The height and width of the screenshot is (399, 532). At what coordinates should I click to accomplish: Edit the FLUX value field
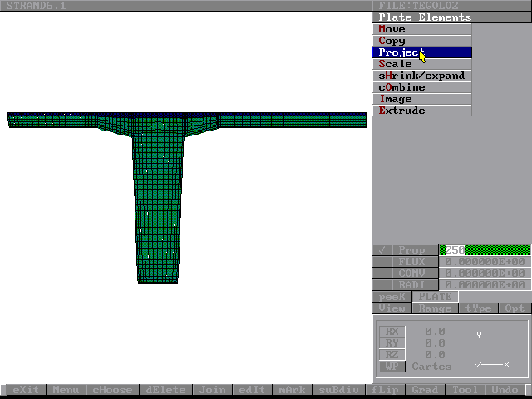(x=485, y=262)
